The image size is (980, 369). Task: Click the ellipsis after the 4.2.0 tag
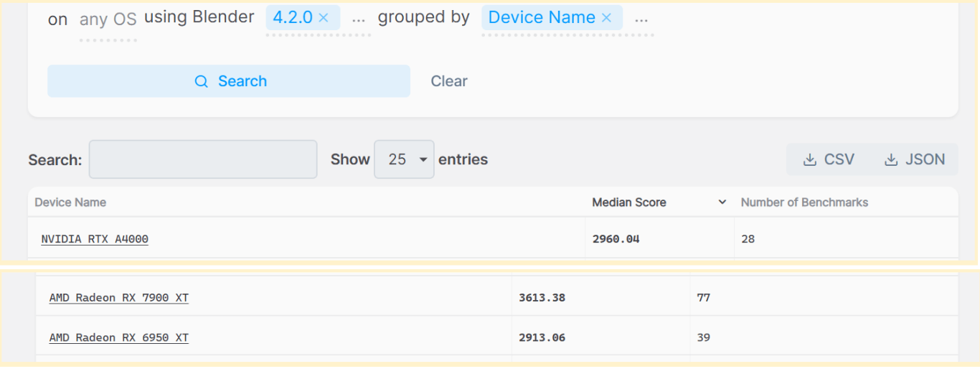pos(359,18)
